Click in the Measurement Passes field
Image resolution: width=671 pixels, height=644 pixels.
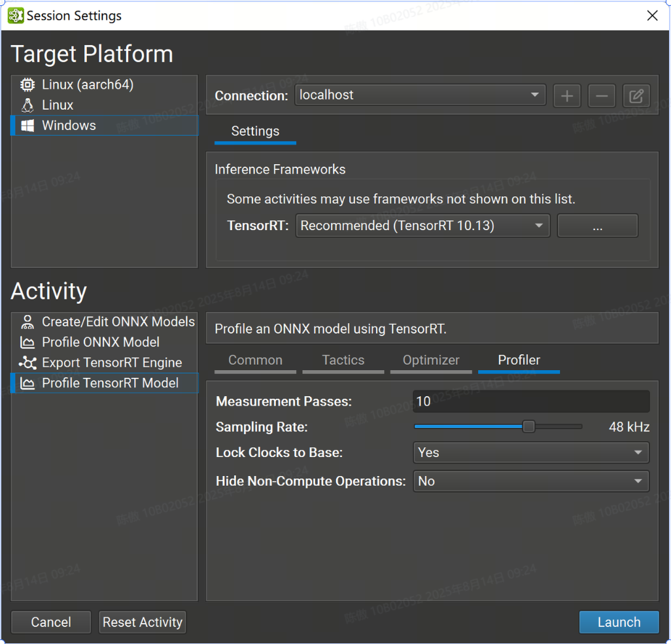click(531, 401)
